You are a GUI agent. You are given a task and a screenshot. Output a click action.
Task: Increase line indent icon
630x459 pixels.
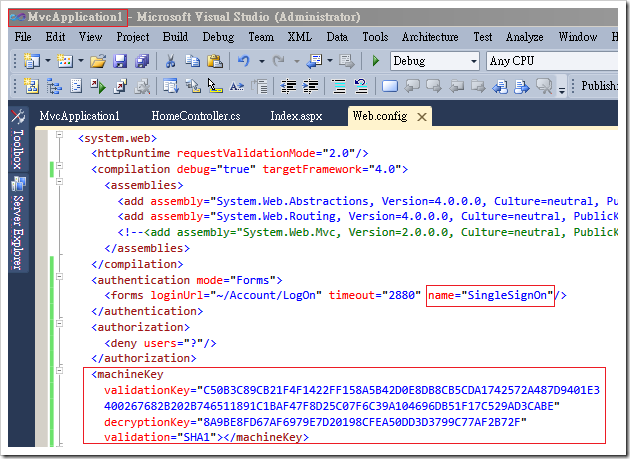click(x=310, y=86)
